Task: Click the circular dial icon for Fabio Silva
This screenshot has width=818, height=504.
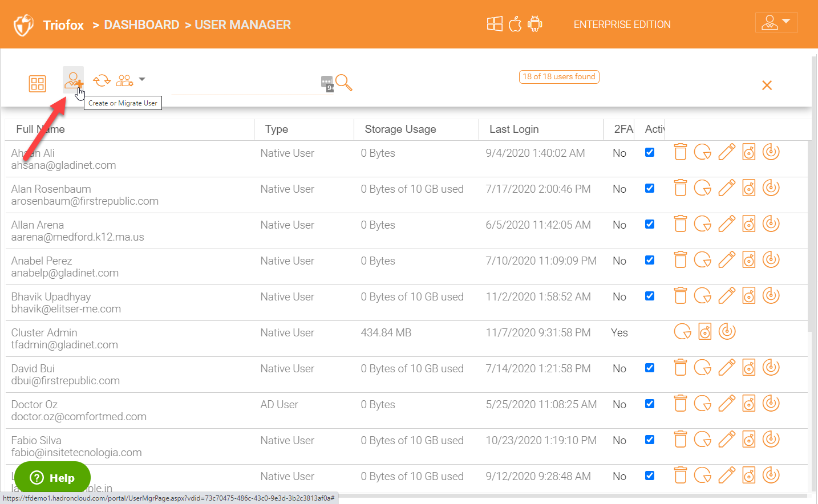Action: tap(771, 440)
